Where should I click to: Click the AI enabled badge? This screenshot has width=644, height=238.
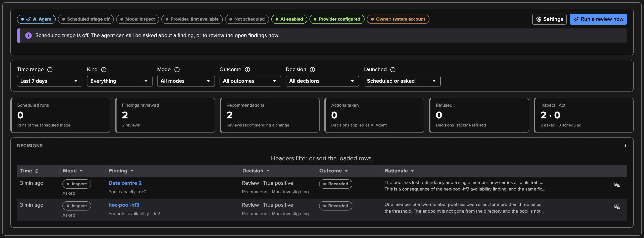coord(289,19)
